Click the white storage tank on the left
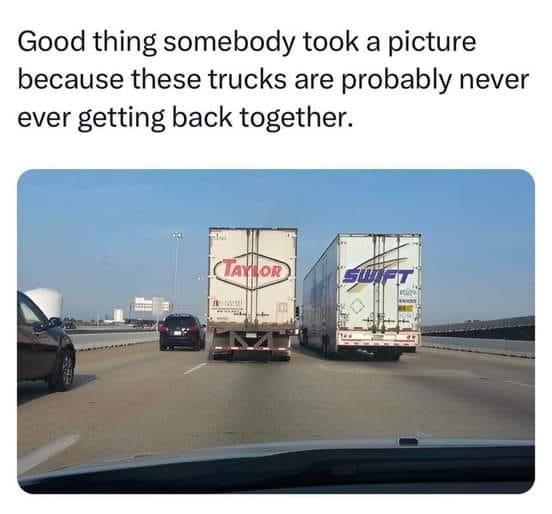552x514 pixels. [x=45, y=302]
